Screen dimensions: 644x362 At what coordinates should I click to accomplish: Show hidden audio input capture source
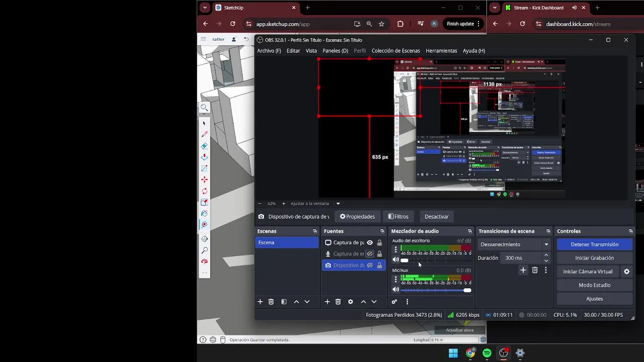[x=370, y=254]
